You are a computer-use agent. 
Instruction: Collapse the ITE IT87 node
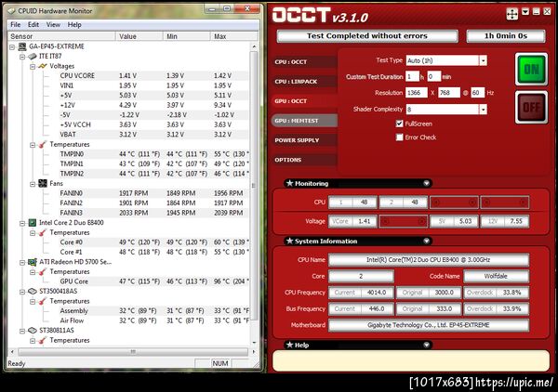click(x=22, y=57)
